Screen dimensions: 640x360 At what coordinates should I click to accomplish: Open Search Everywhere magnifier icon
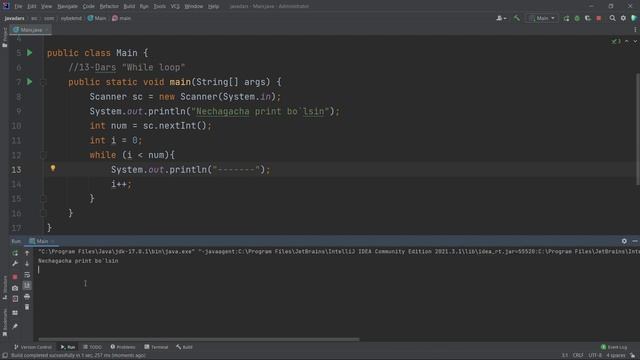pos(612,18)
